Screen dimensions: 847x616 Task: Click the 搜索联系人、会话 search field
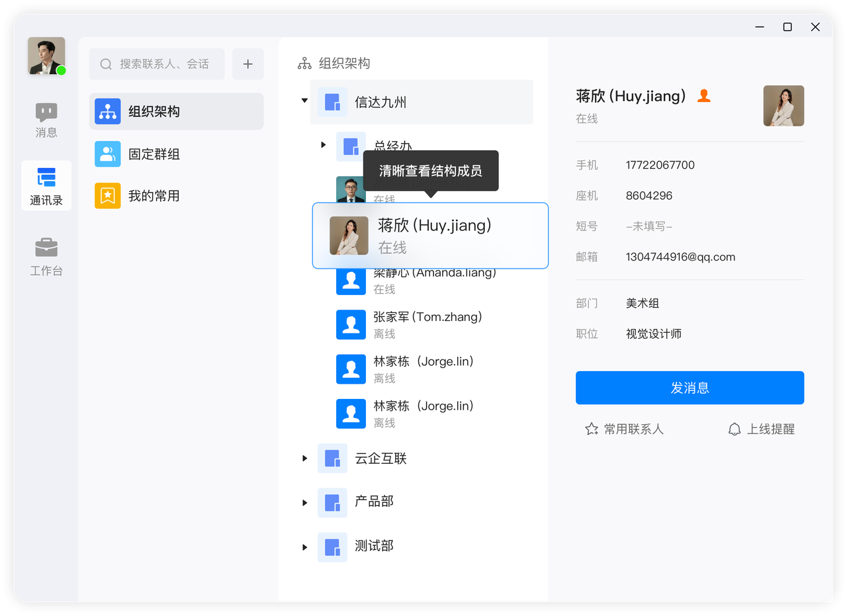coord(157,64)
